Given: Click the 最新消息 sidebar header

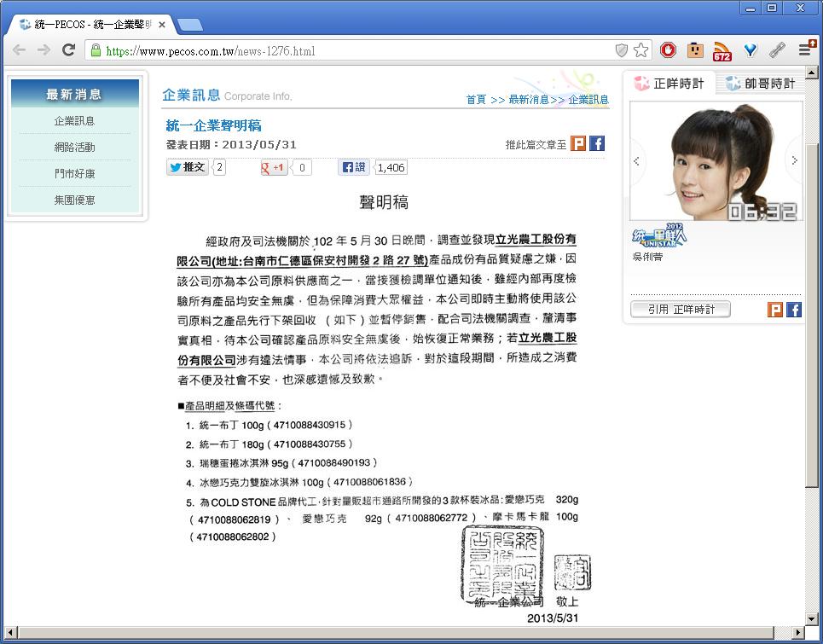Looking at the screenshot, I should (x=74, y=94).
